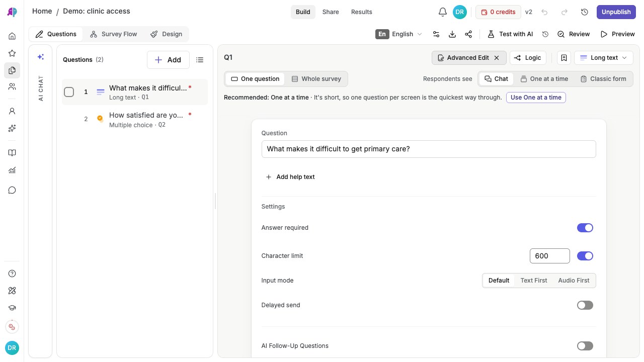Open the Long text question type dropdown
This screenshot has width=644, height=362.
(604, 58)
